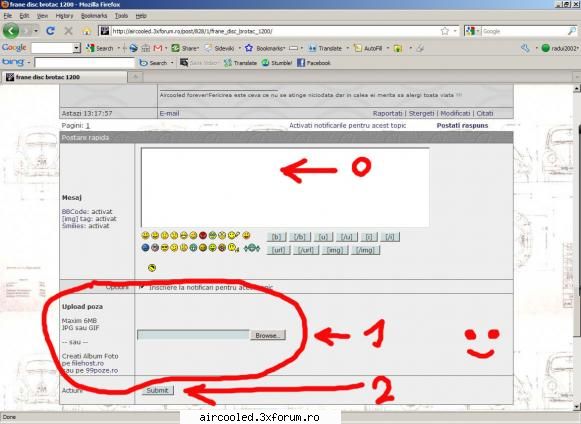The width and height of the screenshot is (581, 424).
Task: Open the History menu
Action: click(x=64, y=16)
